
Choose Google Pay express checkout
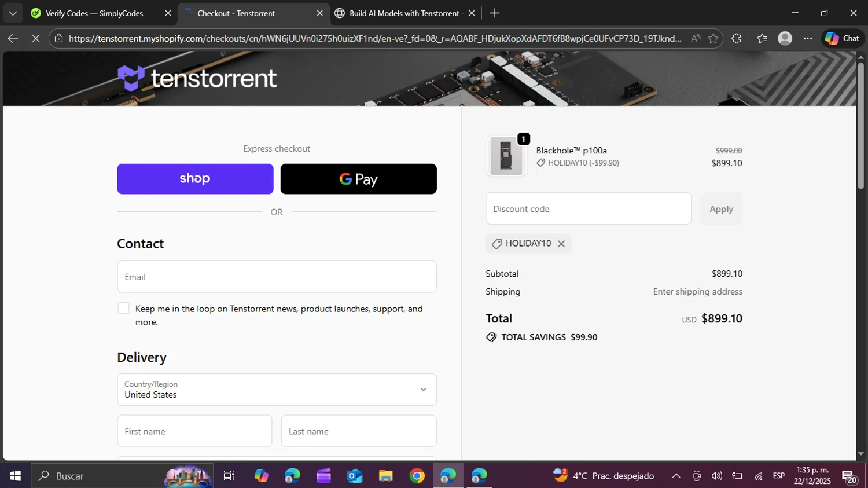click(358, 179)
